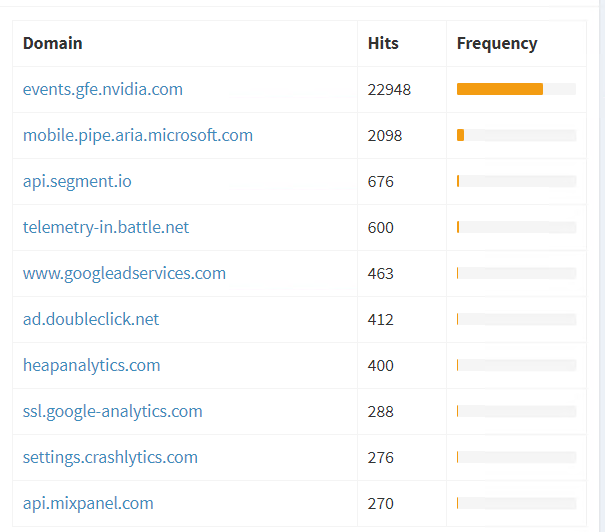Open api.segment.io domain entry
The image size is (605, 532).
(x=77, y=181)
